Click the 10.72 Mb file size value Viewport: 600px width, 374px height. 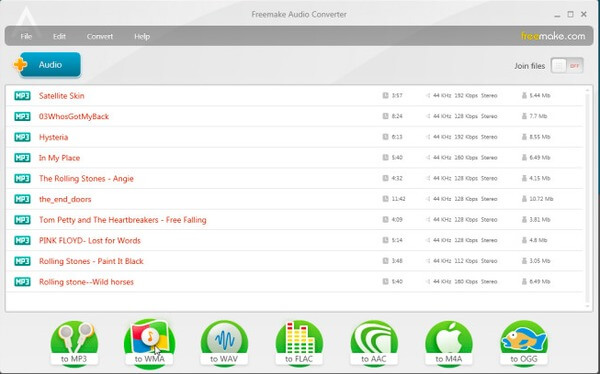tap(541, 199)
